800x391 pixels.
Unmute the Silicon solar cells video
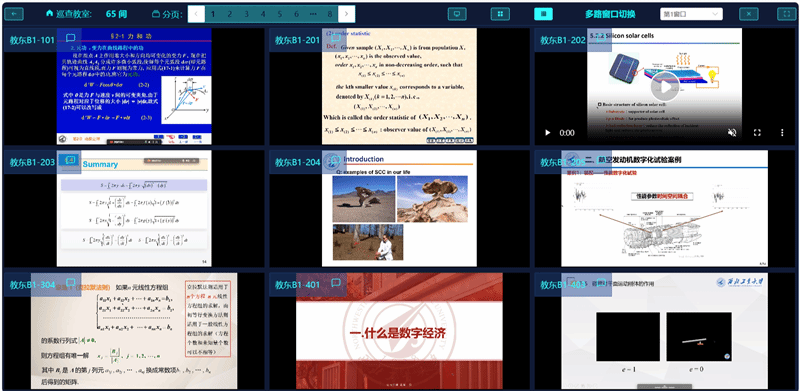[732, 133]
